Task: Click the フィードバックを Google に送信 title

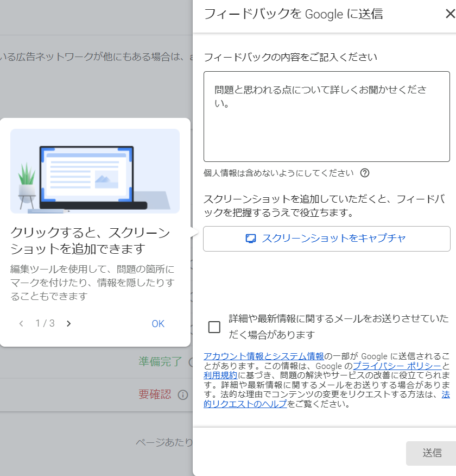Action: pos(293,14)
